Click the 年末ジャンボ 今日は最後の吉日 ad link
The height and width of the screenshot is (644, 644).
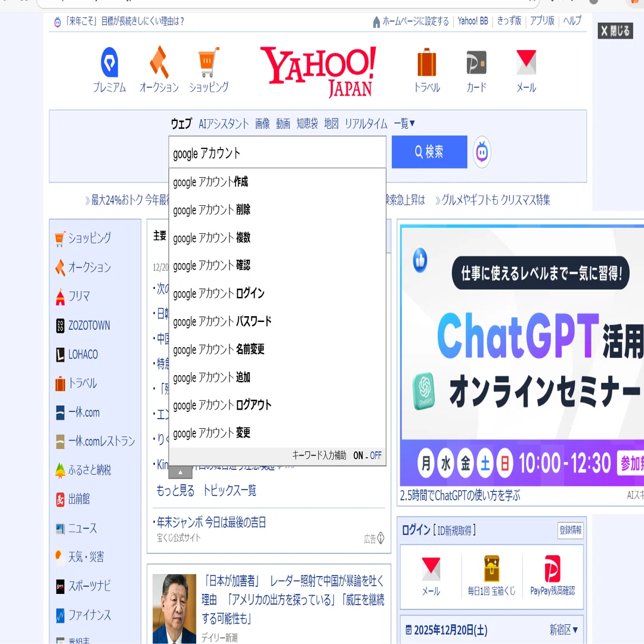(211, 522)
